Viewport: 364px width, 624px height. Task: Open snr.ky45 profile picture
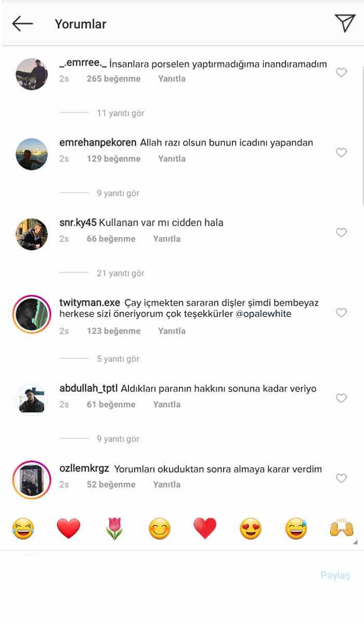[32, 234]
